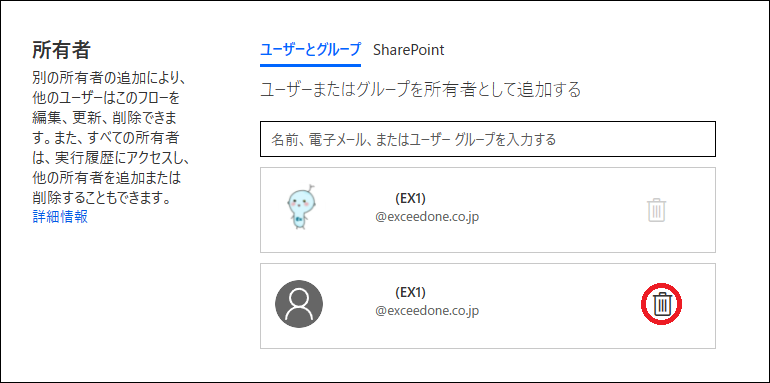Click the 所有者 section heading
Screen dimensions: 770x383
pos(61,50)
